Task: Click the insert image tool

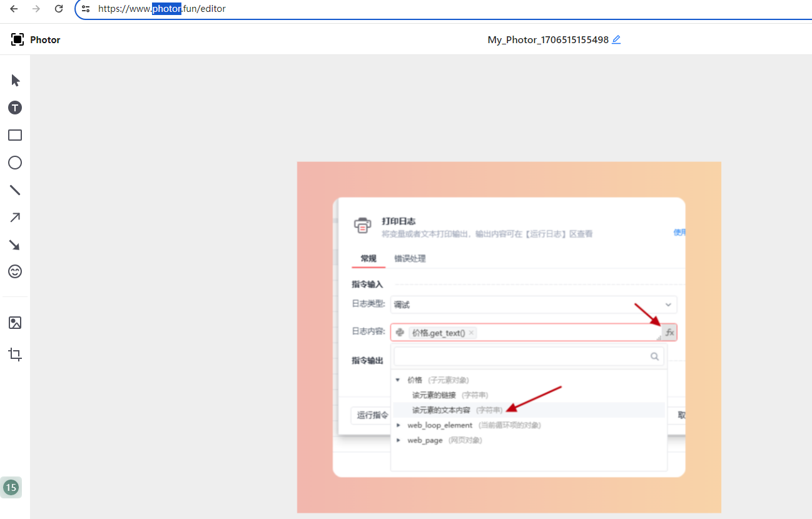Action: pos(15,323)
